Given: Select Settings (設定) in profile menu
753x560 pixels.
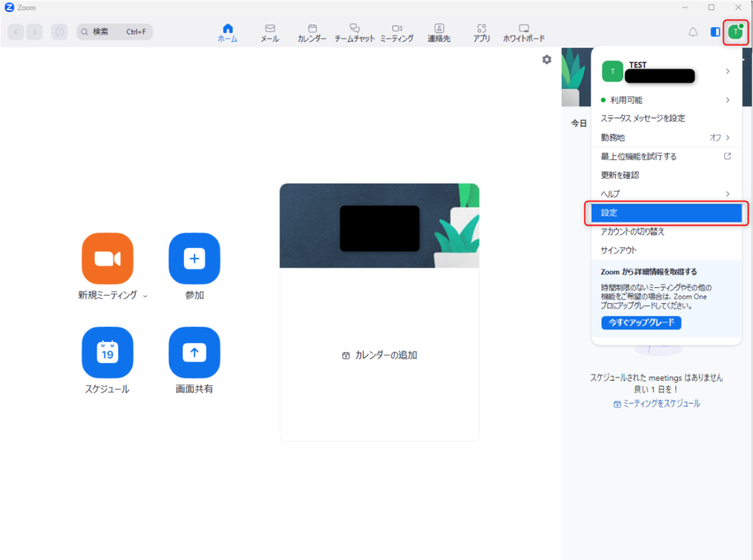Looking at the screenshot, I should (666, 213).
